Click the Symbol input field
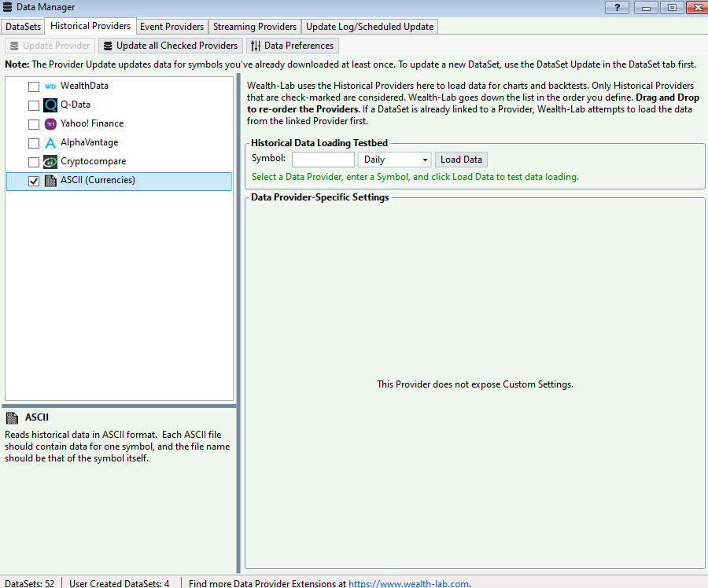 click(x=323, y=160)
